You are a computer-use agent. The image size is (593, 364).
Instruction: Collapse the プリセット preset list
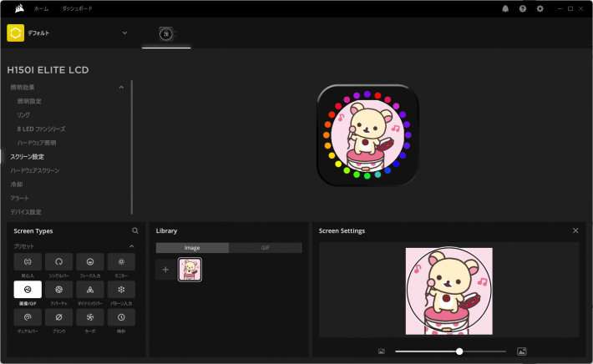(131, 246)
